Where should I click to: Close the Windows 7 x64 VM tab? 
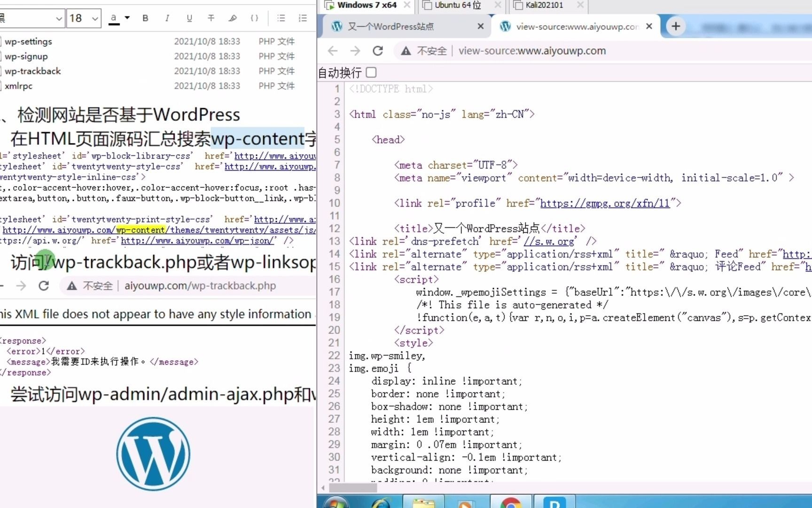point(407,5)
